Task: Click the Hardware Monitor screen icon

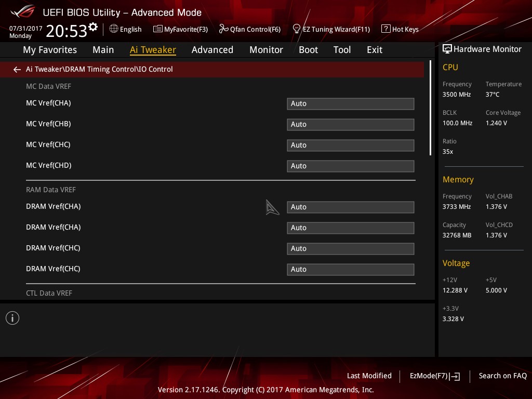Action: [x=447, y=49]
